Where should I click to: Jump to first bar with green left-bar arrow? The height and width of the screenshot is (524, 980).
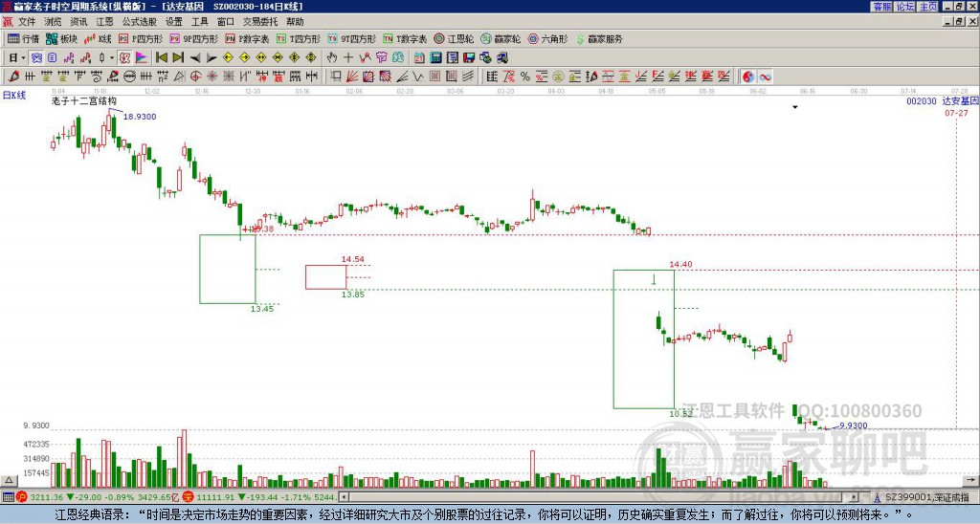(161, 58)
